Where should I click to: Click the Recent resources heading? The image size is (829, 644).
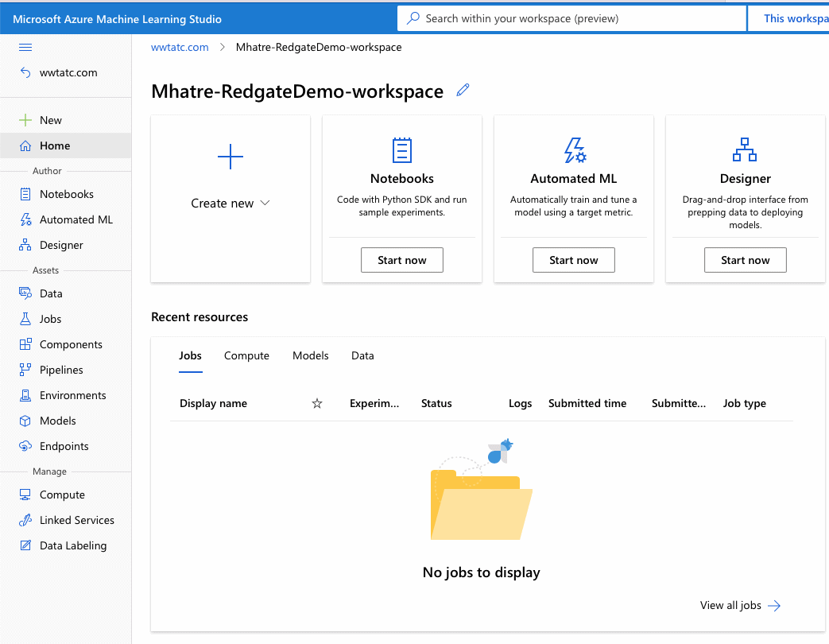coord(200,316)
